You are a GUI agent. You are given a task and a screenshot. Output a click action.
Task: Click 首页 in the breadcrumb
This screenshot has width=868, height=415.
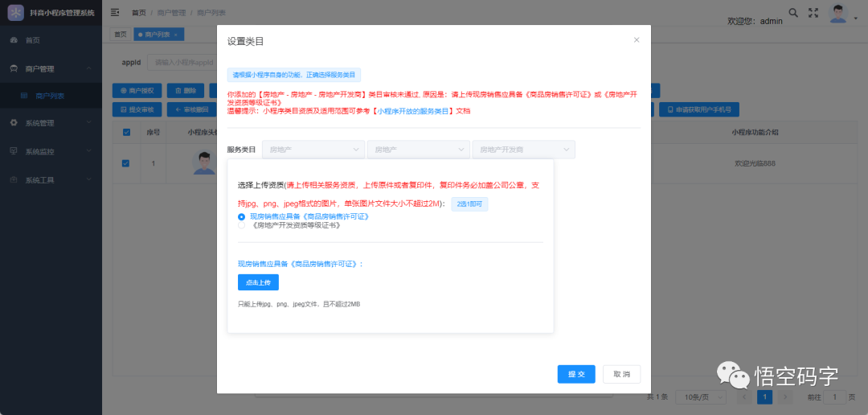click(139, 12)
